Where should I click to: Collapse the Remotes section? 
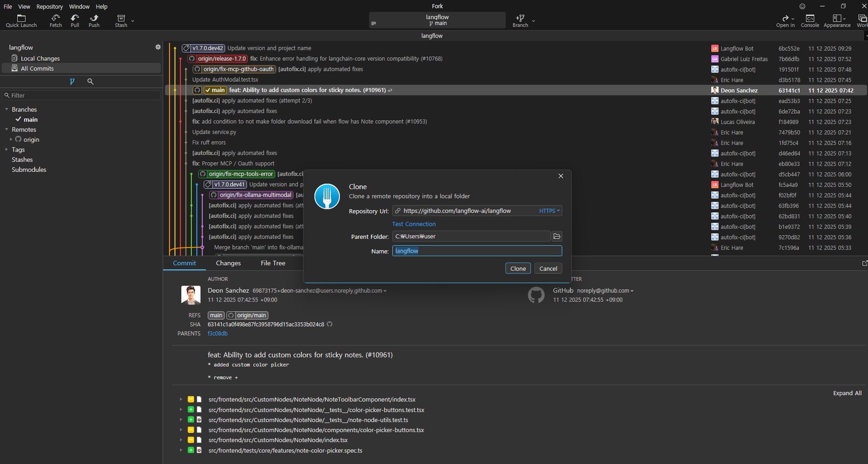[x=6, y=129]
